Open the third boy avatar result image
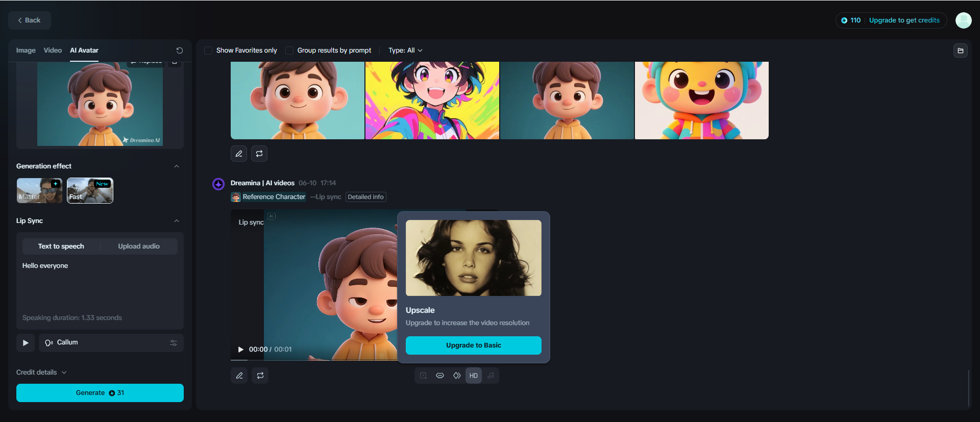The height and width of the screenshot is (422, 980). tap(567, 101)
